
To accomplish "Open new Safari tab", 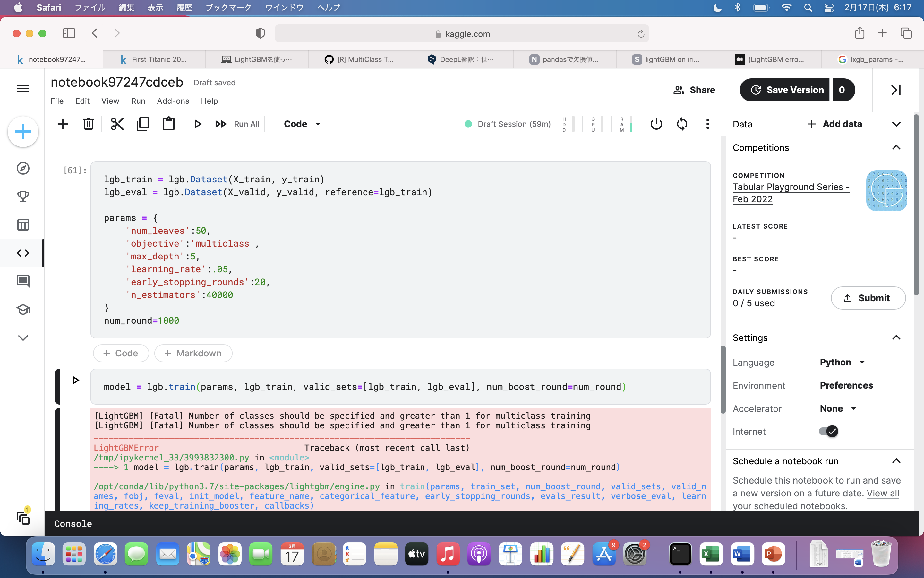I will 882,33.
